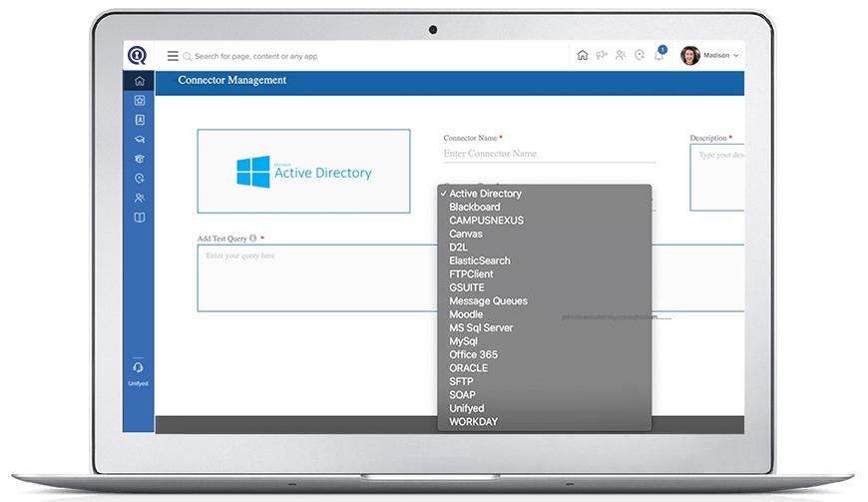Select Moodle option

coord(544,314)
